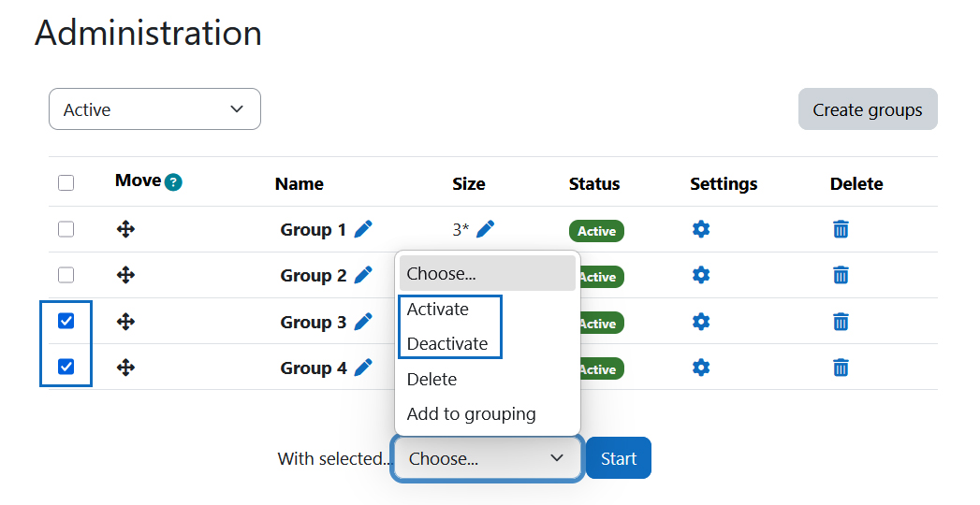Screen dimensions: 980x505
Task: Edit the name of Group 2
Action: pyautogui.click(x=363, y=275)
